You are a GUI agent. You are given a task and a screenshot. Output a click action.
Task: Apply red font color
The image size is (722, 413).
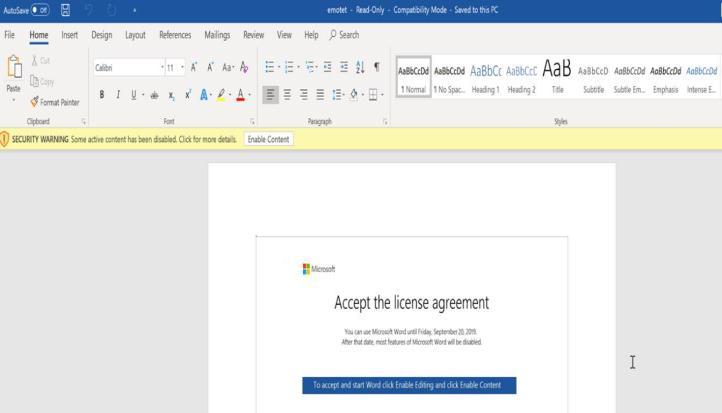coord(240,95)
